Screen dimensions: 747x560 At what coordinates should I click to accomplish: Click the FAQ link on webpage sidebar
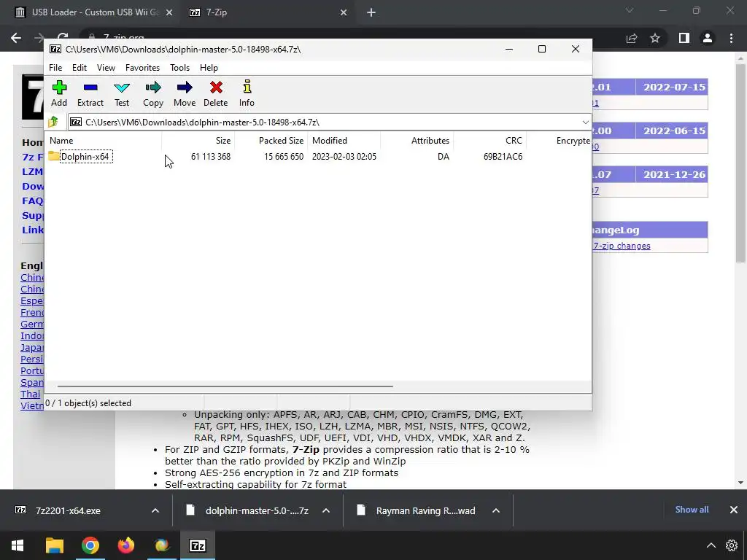click(32, 201)
